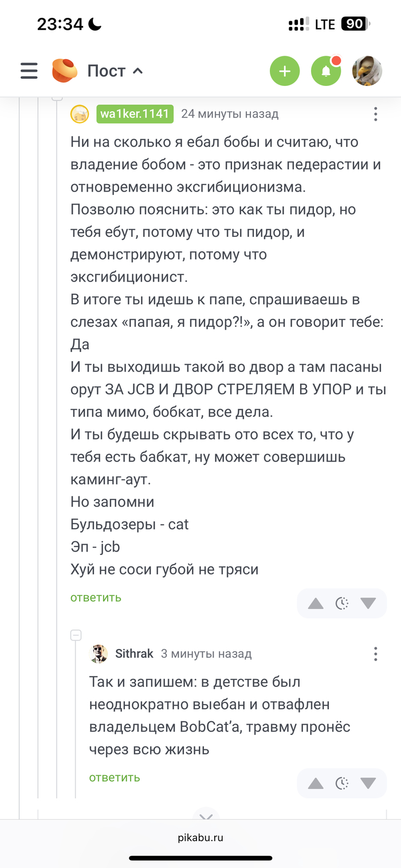Reply to wa1ker.1141 comment via "ответить"
This screenshot has height=868, width=401.
click(96, 597)
